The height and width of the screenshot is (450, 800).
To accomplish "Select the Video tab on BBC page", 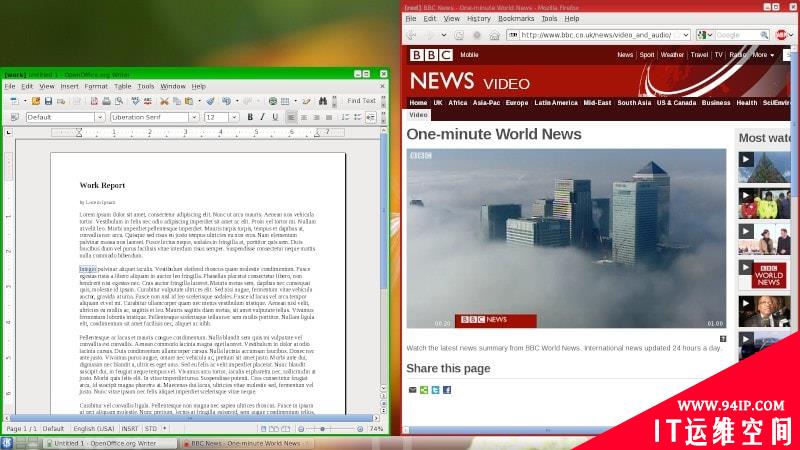I will click(x=418, y=115).
